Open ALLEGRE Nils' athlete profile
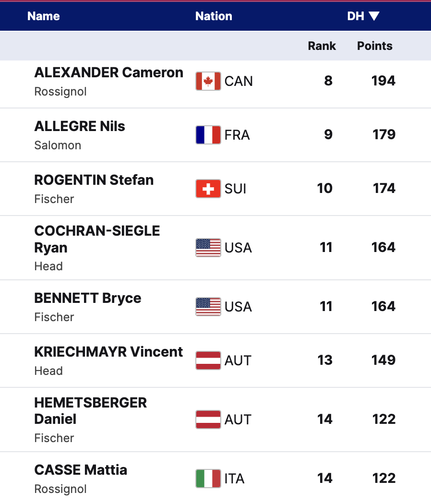Image resolution: width=431 pixels, height=504 pixels. [80, 127]
